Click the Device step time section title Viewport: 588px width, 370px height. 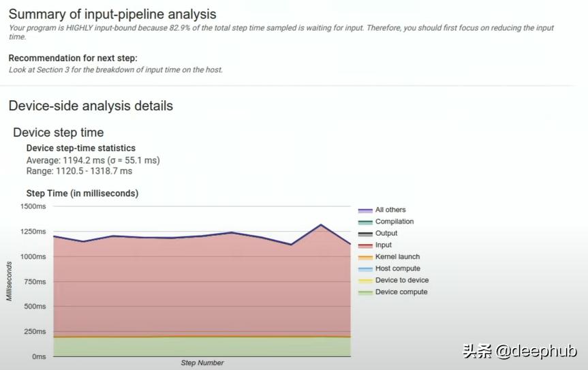pos(59,132)
